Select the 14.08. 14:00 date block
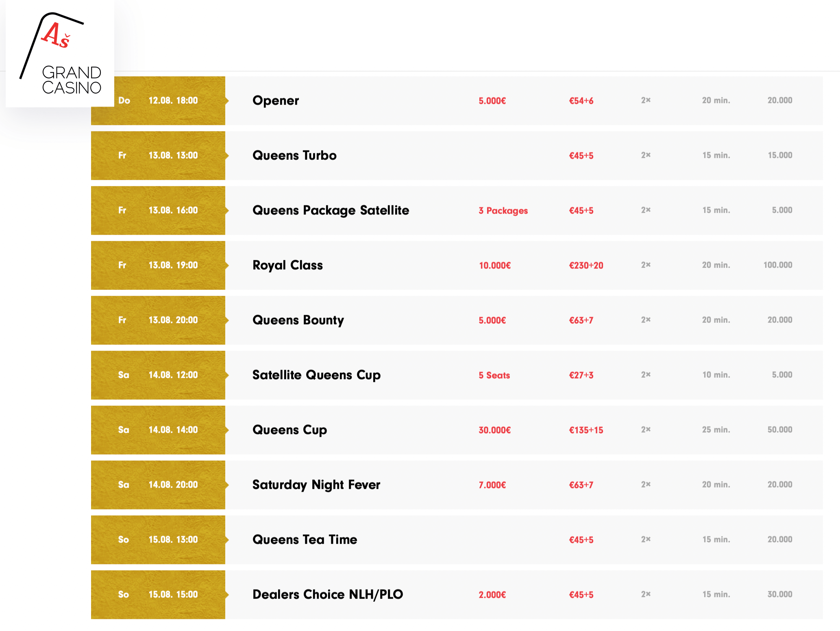This screenshot has height=631, width=840. (x=158, y=430)
